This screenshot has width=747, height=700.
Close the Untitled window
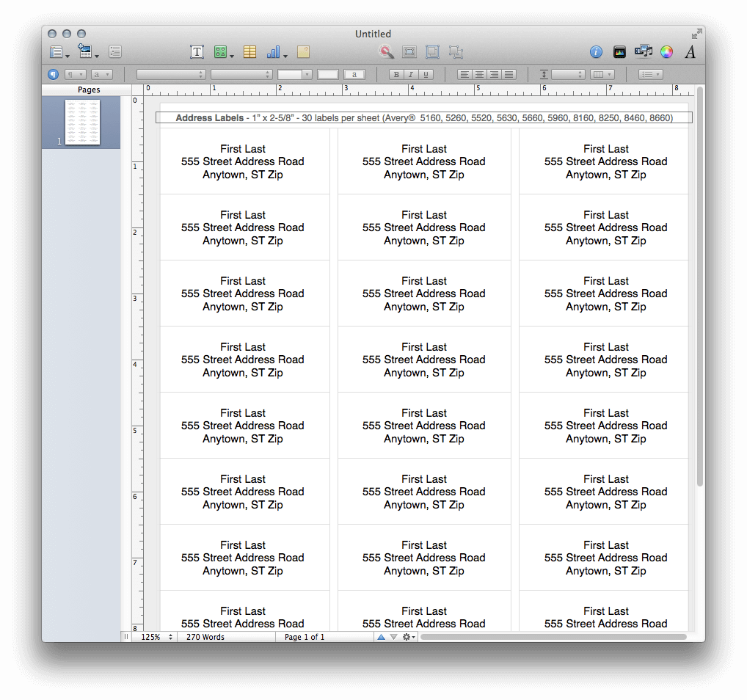[52, 34]
